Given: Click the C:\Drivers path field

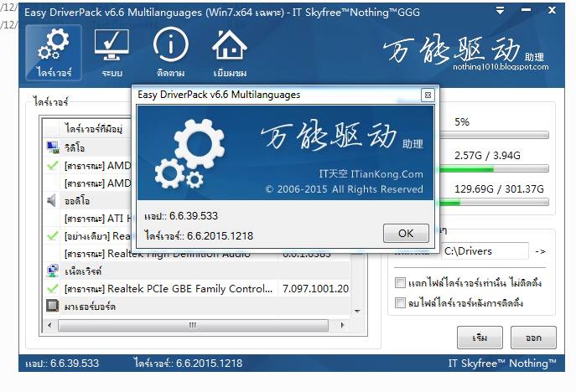Looking at the screenshot, I should [x=485, y=251].
